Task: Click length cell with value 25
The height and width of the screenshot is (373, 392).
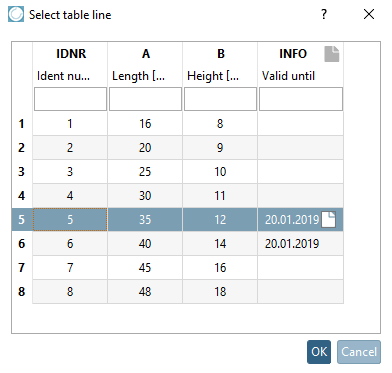Action: point(145,172)
